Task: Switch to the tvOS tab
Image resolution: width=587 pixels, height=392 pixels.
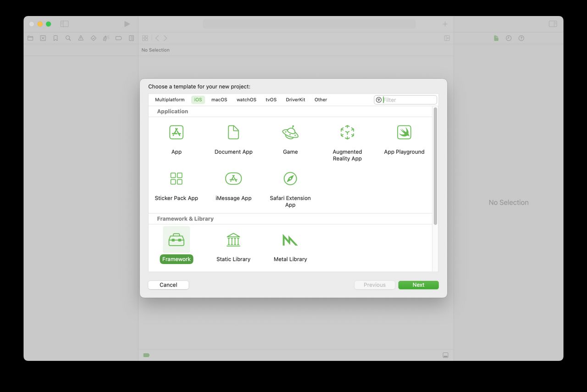Action: pyautogui.click(x=271, y=99)
